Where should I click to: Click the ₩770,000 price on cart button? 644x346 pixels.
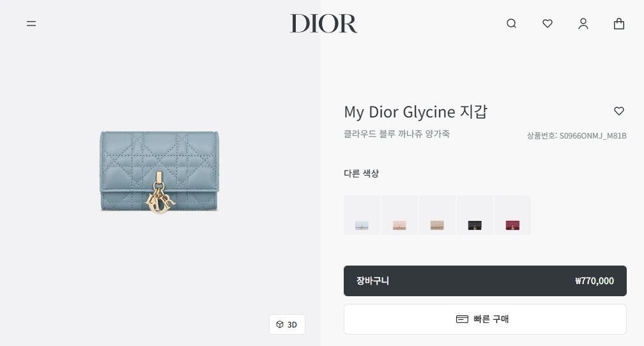tap(594, 281)
